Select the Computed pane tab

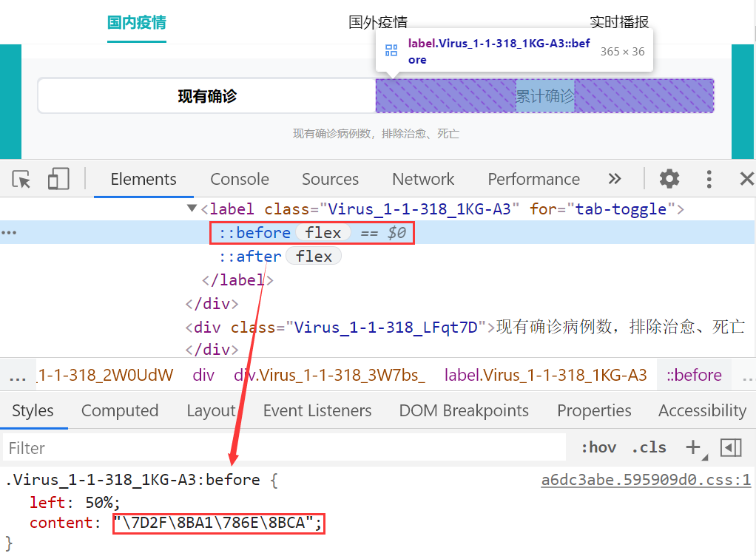pyautogui.click(x=120, y=410)
